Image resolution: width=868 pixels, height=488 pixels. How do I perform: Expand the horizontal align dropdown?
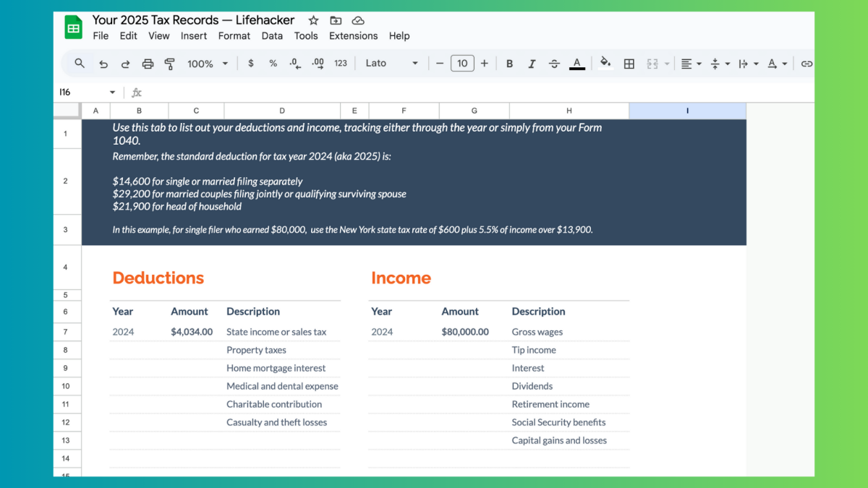tap(692, 64)
